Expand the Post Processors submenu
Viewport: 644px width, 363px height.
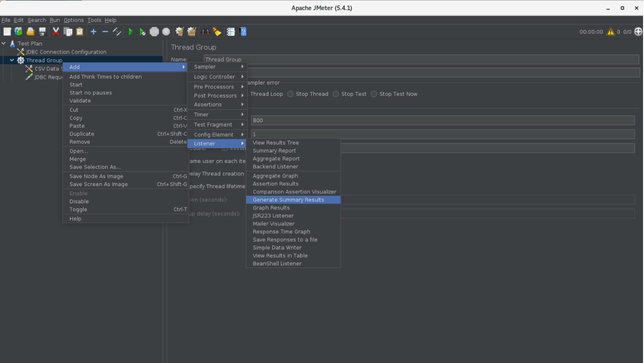(217, 96)
